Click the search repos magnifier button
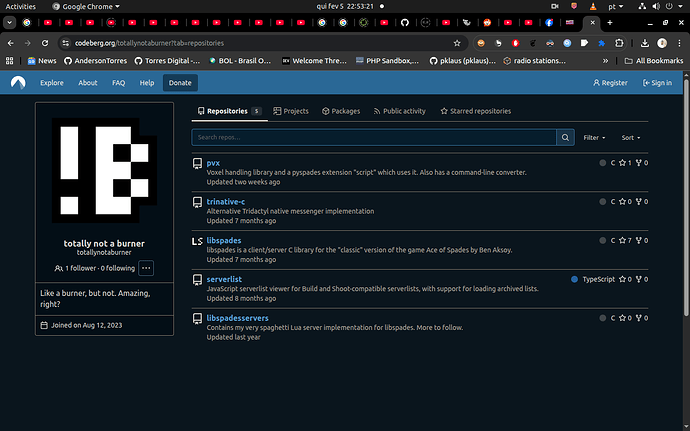The width and height of the screenshot is (690, 431). coord(565,137)
